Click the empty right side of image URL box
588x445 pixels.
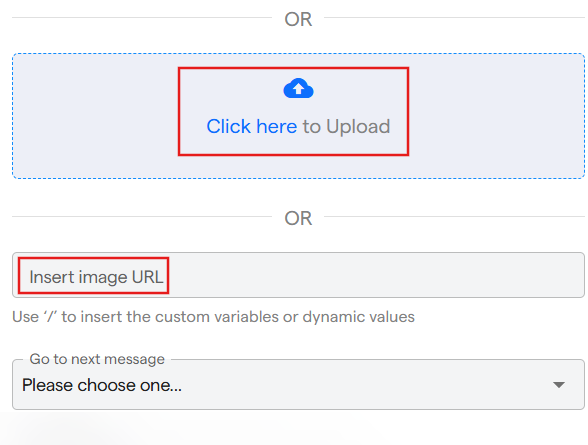click(375, 275)
